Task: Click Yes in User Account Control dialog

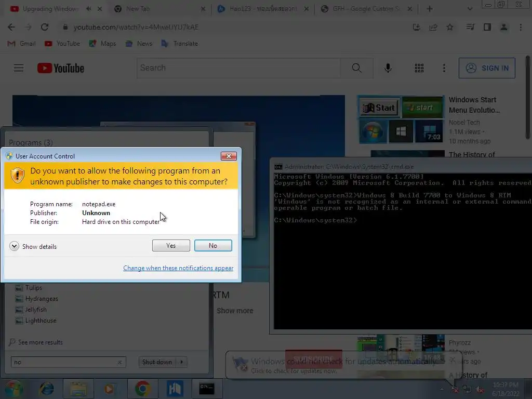Action: click(x=171, y=246)
